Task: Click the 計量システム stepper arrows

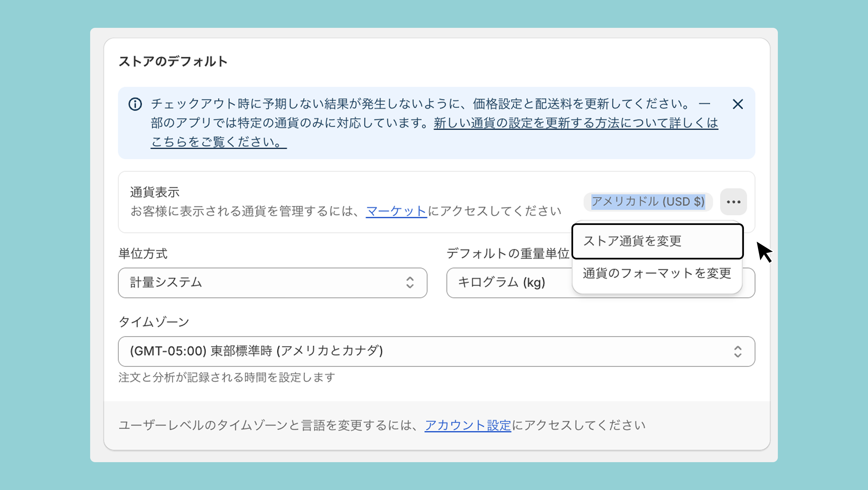Action: pos(410,283)
